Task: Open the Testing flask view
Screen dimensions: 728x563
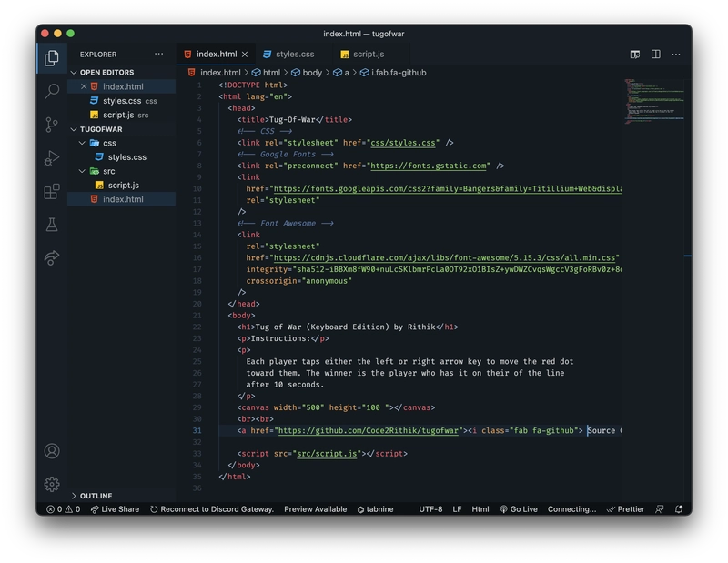Action: [52, 225]
